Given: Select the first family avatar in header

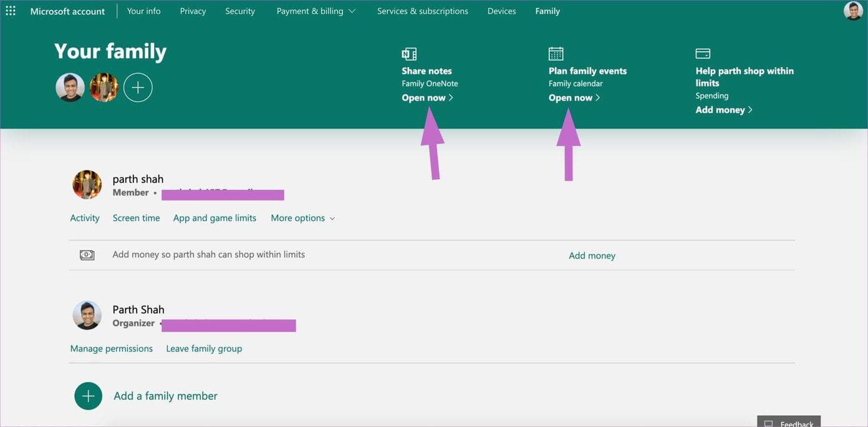Looking at the screenshot, I should [70, 87].
